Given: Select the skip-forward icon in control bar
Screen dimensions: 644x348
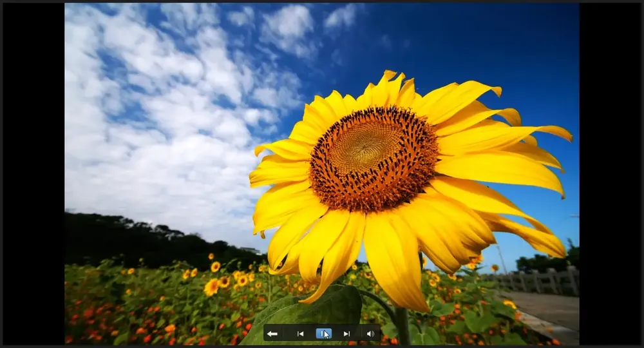Looking at the screenshot, I should click(x=346, y=334).
